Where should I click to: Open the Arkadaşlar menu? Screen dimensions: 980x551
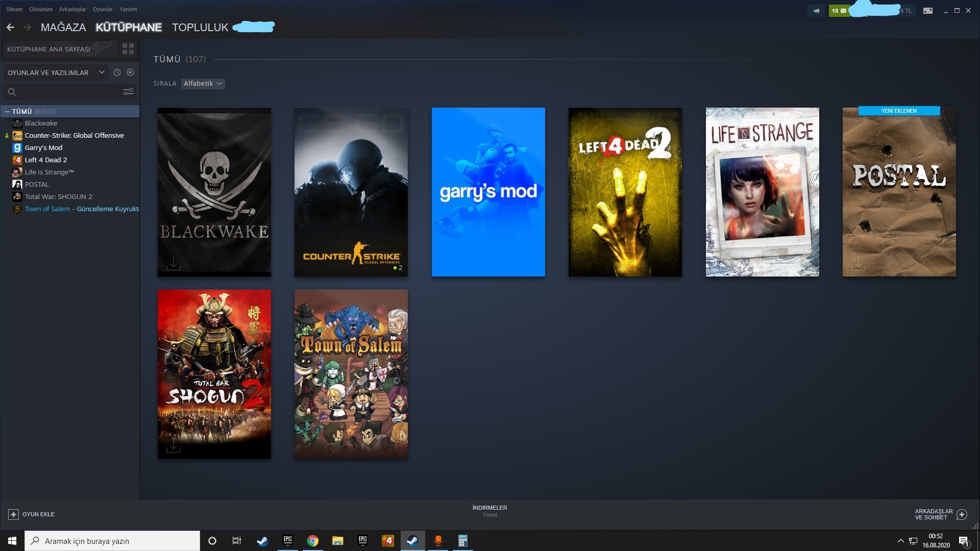point(72,9)
